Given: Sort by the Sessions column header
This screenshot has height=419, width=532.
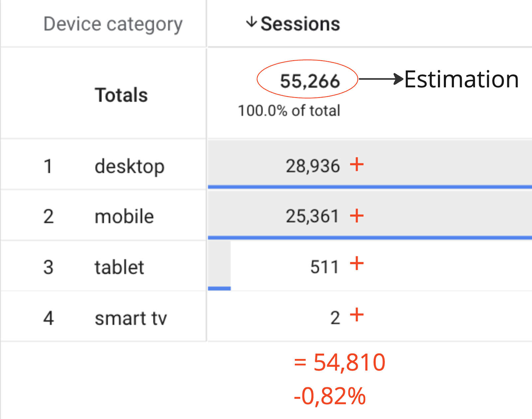Looking at the screenshot, I should 300,24.
